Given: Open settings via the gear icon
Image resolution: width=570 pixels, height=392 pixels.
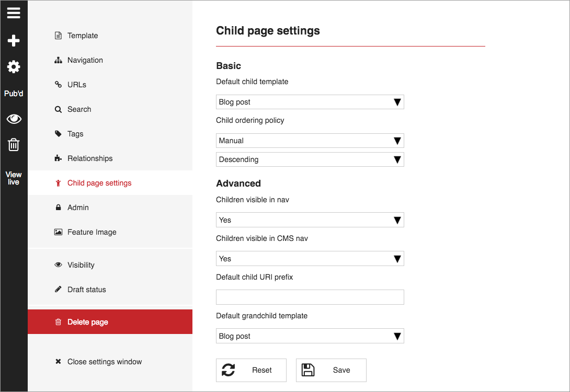Looking at the screenshot, I should [x=14, y=67].
